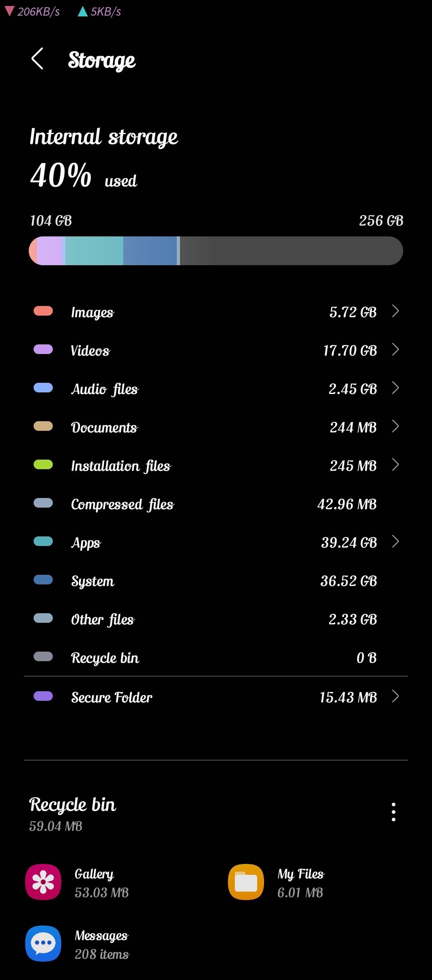Go back using the back arrow

(38, 59)
